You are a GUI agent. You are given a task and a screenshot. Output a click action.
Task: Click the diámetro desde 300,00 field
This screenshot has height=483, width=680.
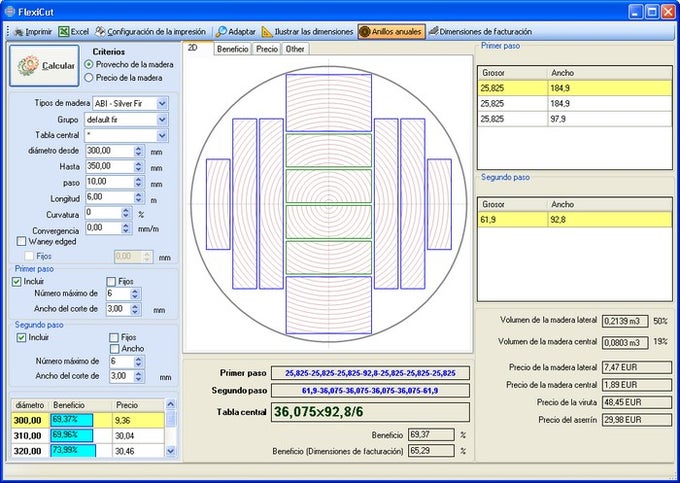110,151
